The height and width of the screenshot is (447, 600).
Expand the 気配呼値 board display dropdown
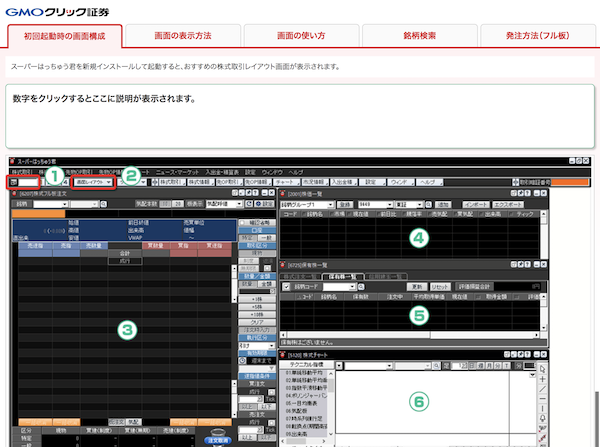(224, 204)
